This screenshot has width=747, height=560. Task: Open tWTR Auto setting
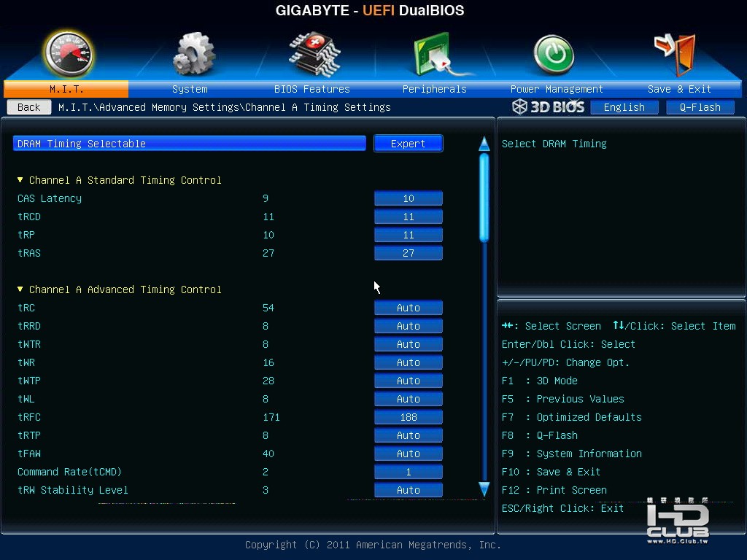[409, 344]
